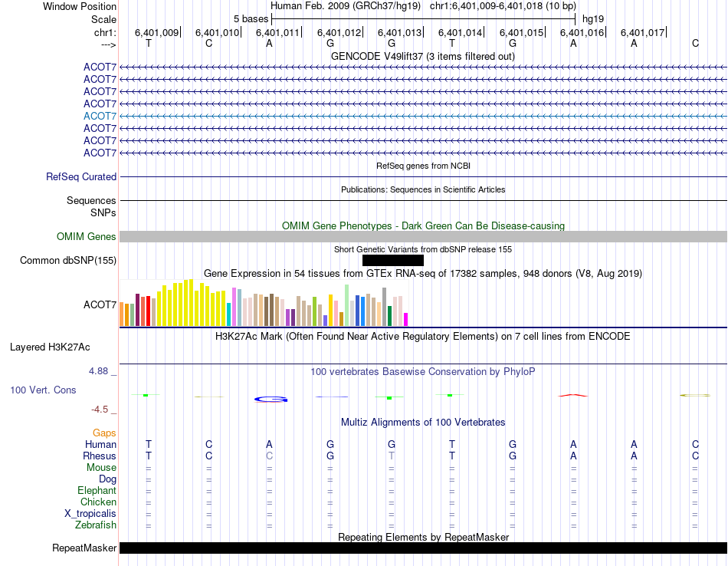728x566 pixels.
Task: Click the -4.5 PhyloP lower scale value
Action: tap(100, 410)
